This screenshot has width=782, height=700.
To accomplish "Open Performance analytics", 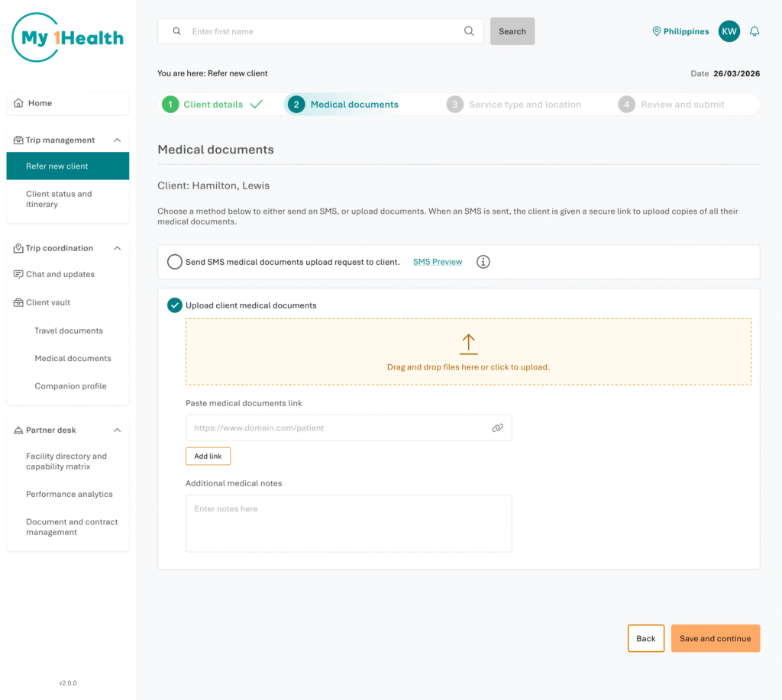I will [x=69, y=494].
